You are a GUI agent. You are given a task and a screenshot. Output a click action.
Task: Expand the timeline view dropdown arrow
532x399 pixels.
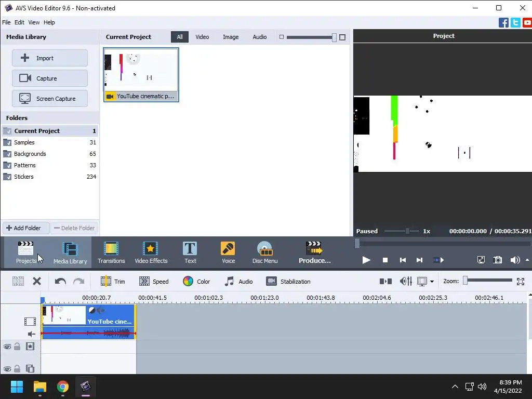click(x=432, y=282)
